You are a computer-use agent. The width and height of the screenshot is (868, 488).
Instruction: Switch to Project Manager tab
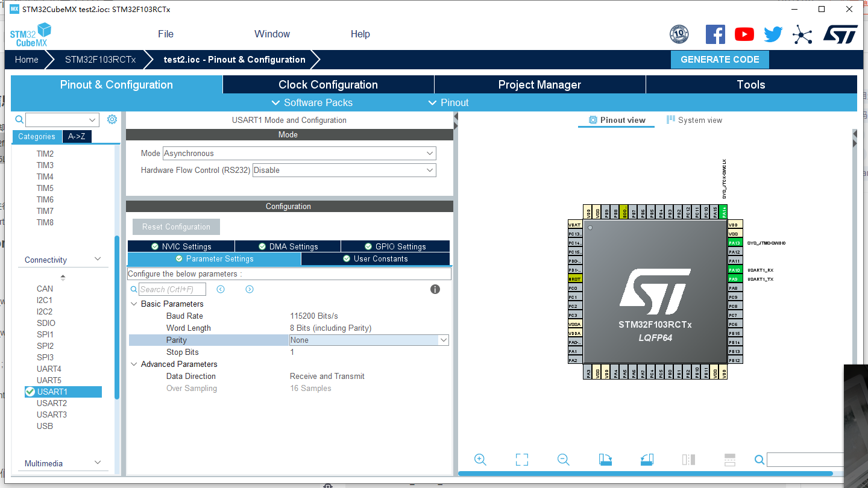pos(539,85)
